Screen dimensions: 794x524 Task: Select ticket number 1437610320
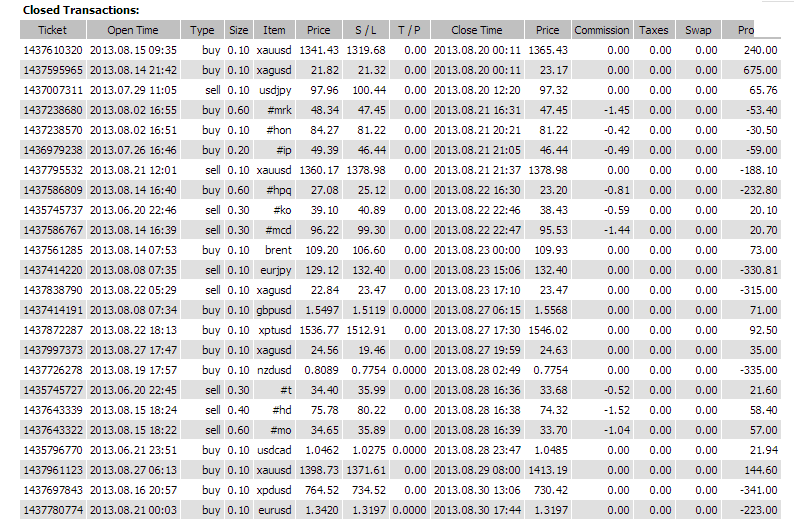[53, 50]
